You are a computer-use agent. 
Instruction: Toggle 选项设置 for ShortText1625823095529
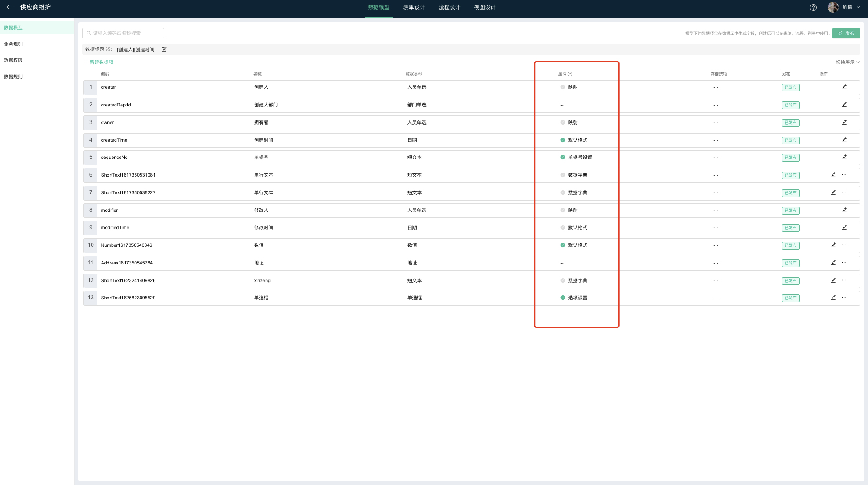(x=563, y=298)
